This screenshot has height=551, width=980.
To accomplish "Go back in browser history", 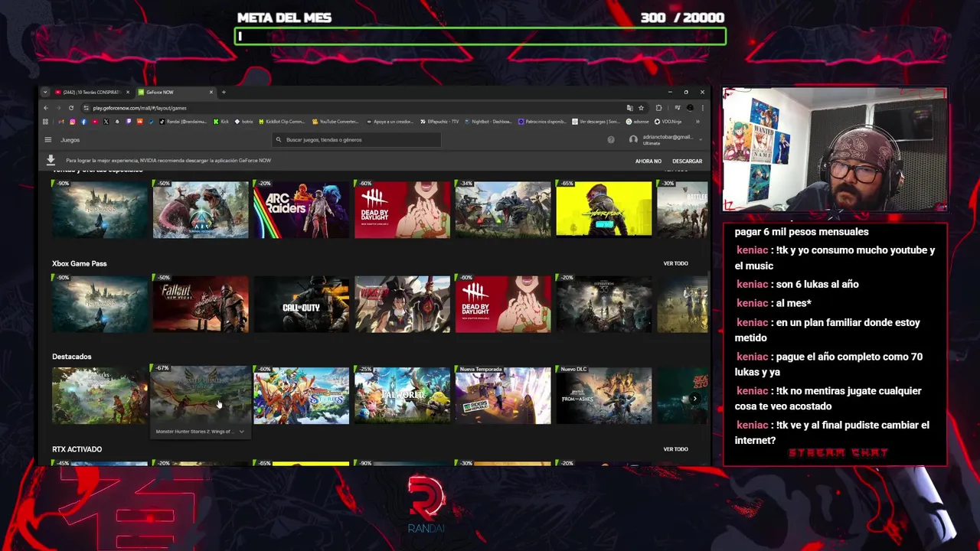I will pos(46,108).
